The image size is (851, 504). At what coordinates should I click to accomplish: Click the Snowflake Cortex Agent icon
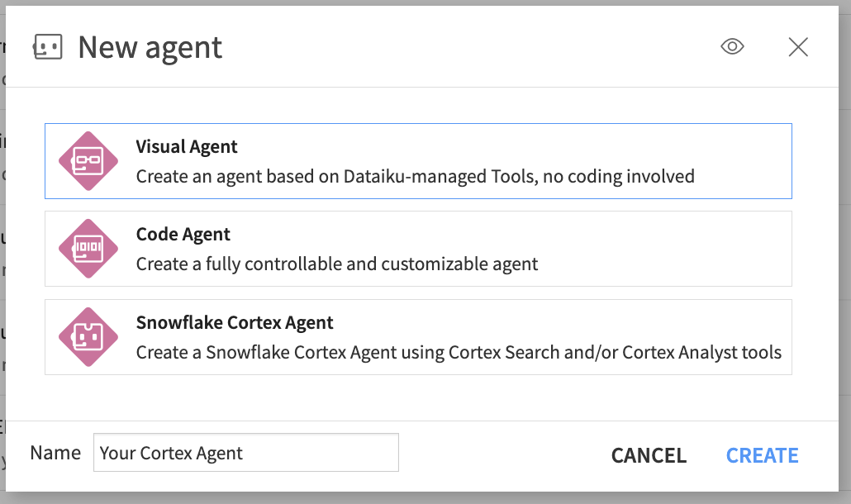pos(88,337)
